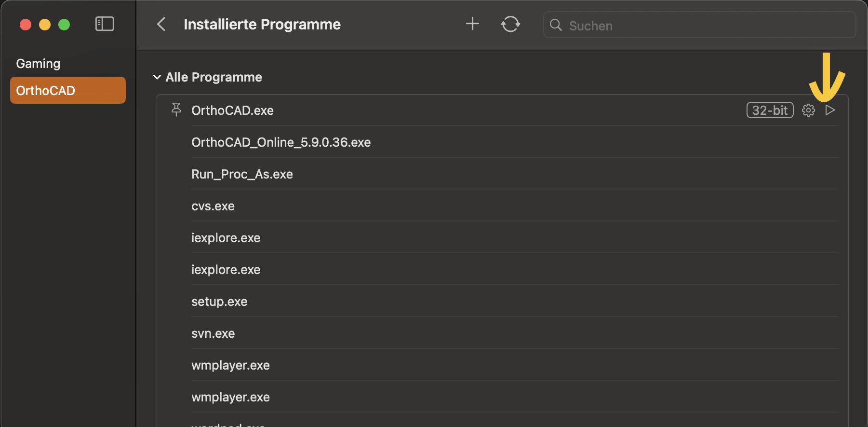Open settings gear for OrthoCAD.exe
This screenshot has width=868, height=427.
pos(808,110)
